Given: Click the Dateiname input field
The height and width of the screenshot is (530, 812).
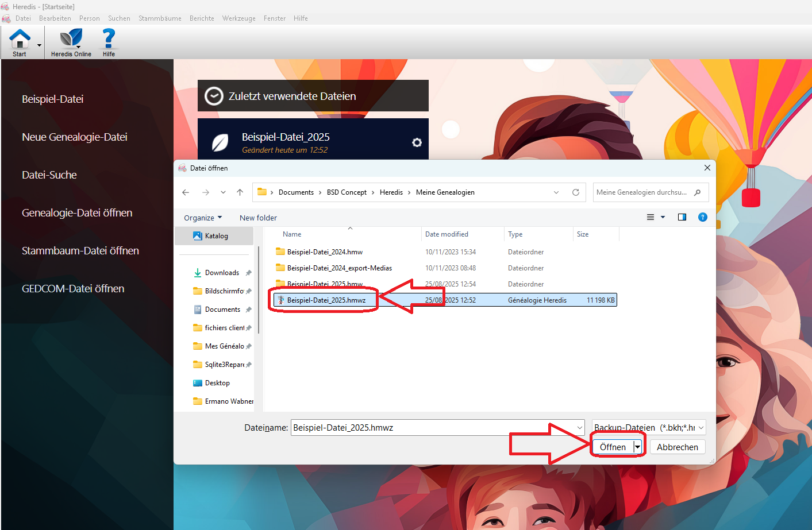Looking at the screenshot, I should pyautogui.click(x=432, y=427).
